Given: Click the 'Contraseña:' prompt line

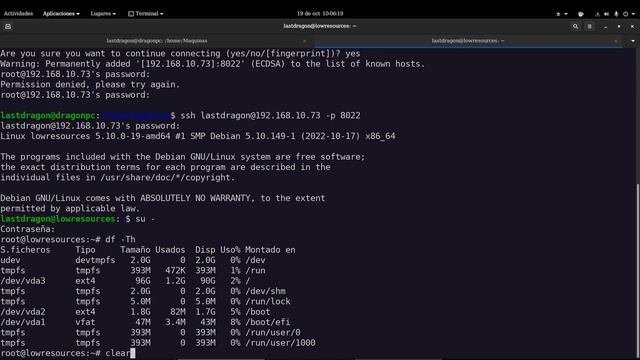Looking at the screenshot, I should [x=27, y=229].
